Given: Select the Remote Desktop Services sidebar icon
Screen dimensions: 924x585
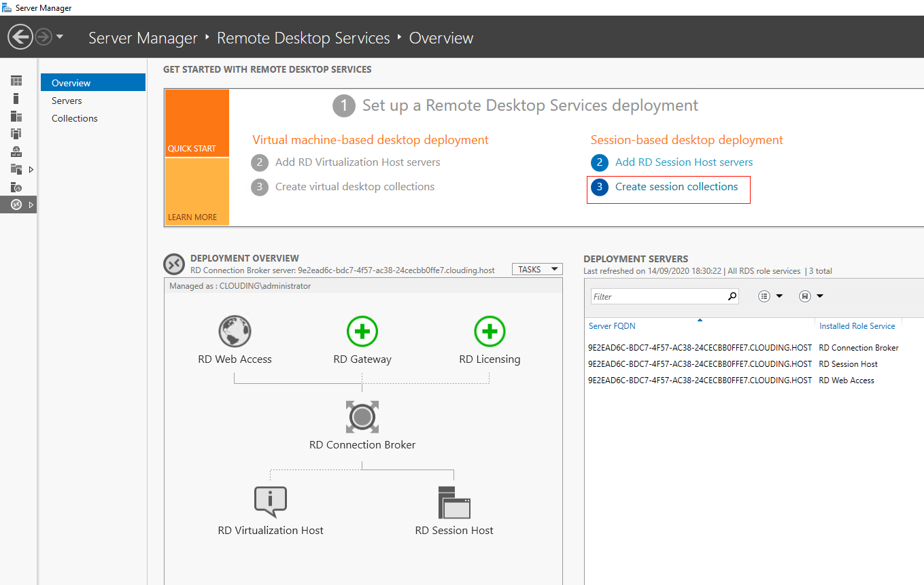Looking at the screenshot, I should pyautogui.click(x=16, y=205).
